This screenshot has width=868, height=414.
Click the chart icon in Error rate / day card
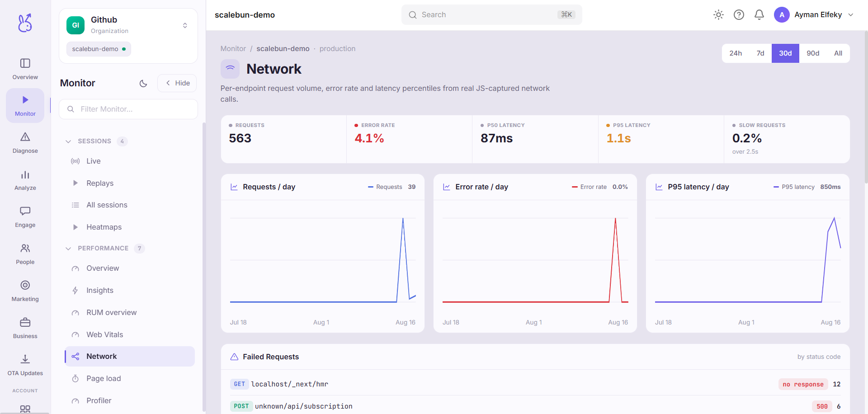point(447,187)
